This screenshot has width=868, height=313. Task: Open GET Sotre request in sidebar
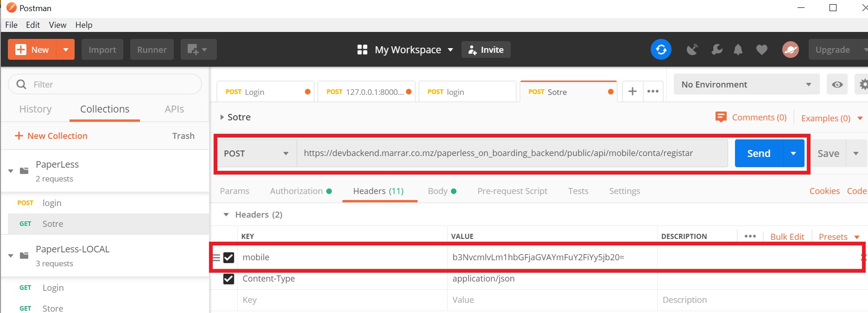(x=108, y=224)
